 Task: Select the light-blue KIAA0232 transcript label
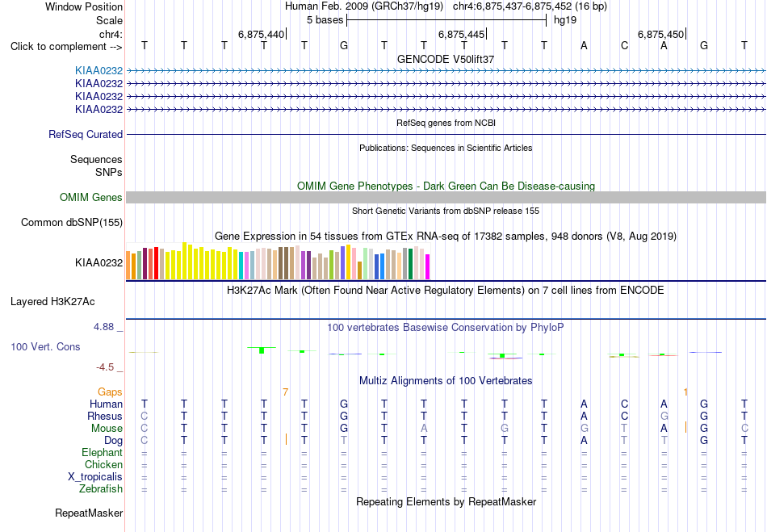pyautogui.click(x=98, y=71)
